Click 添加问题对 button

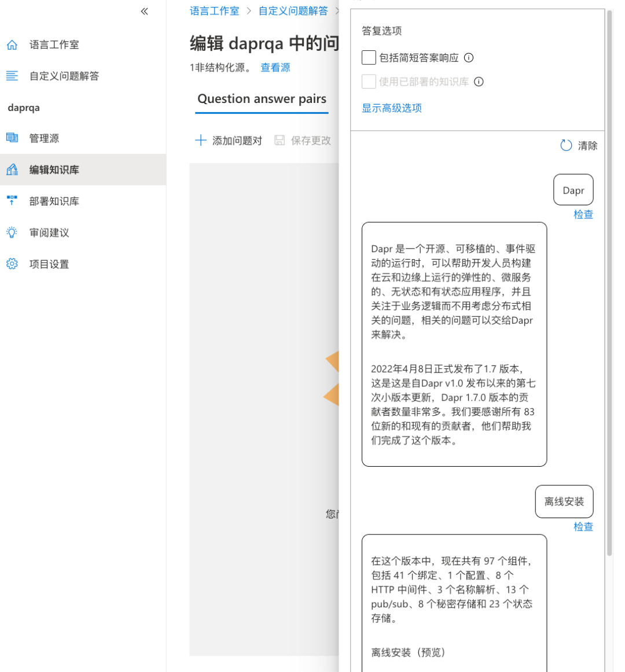click(x=229, y=140)
